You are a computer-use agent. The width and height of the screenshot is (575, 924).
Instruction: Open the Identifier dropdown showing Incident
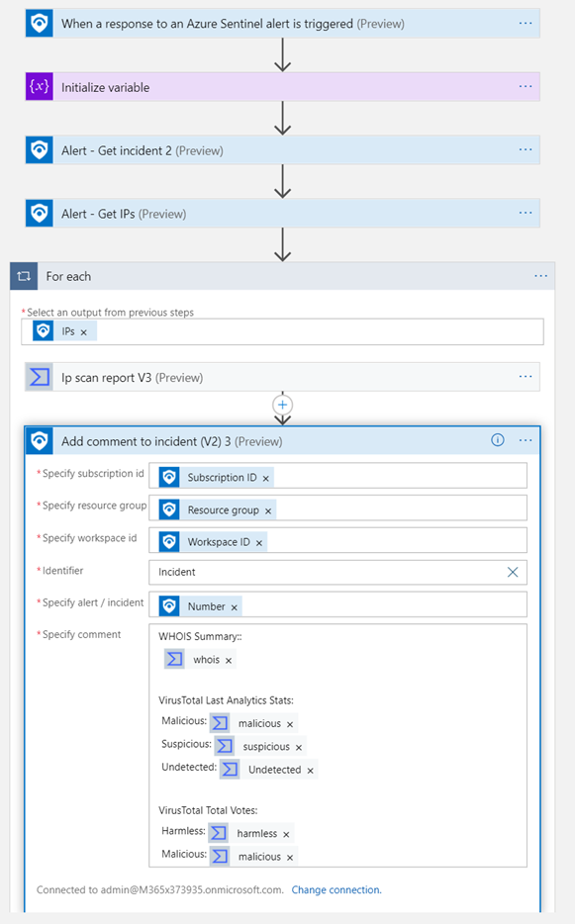(x=337, y=572)
